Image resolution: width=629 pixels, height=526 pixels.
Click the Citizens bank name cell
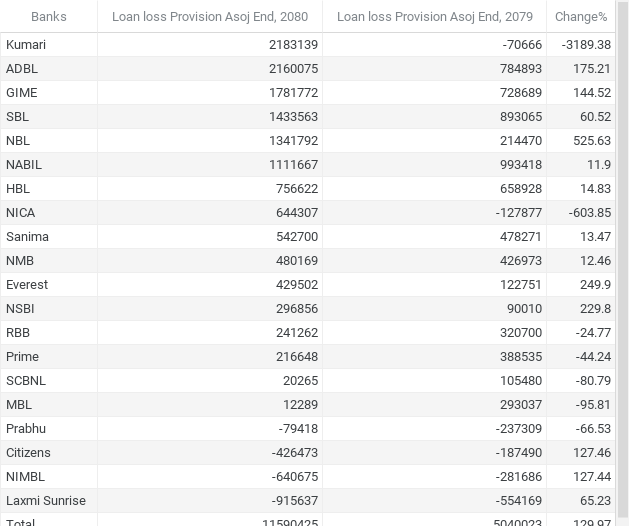coord(28,453)
